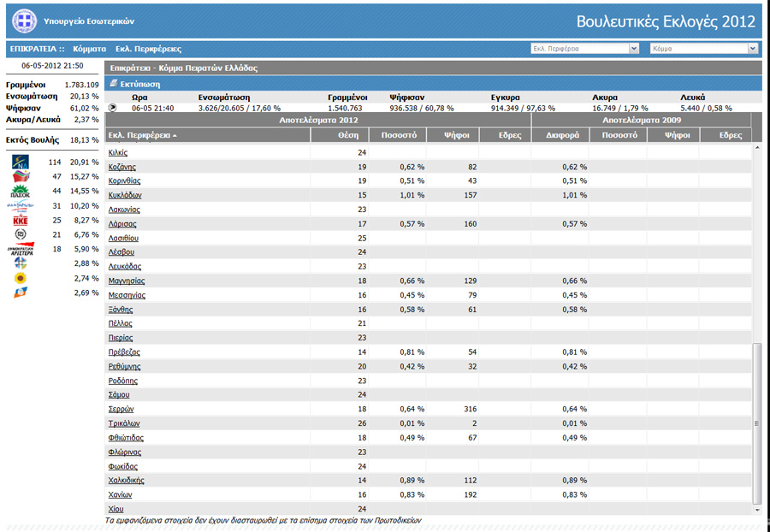Open the Μαγνησίας region link

(x=127, y=281)
